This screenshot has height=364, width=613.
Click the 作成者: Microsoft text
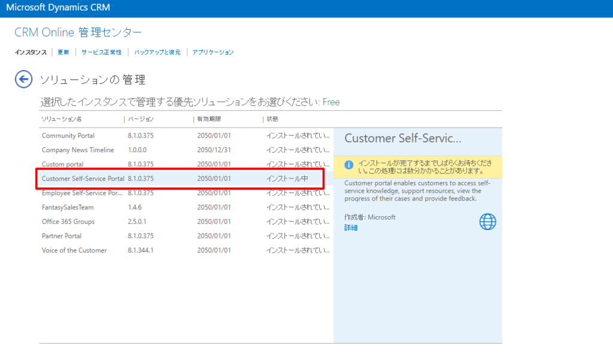pyautogui.click(x=370, y=217)
